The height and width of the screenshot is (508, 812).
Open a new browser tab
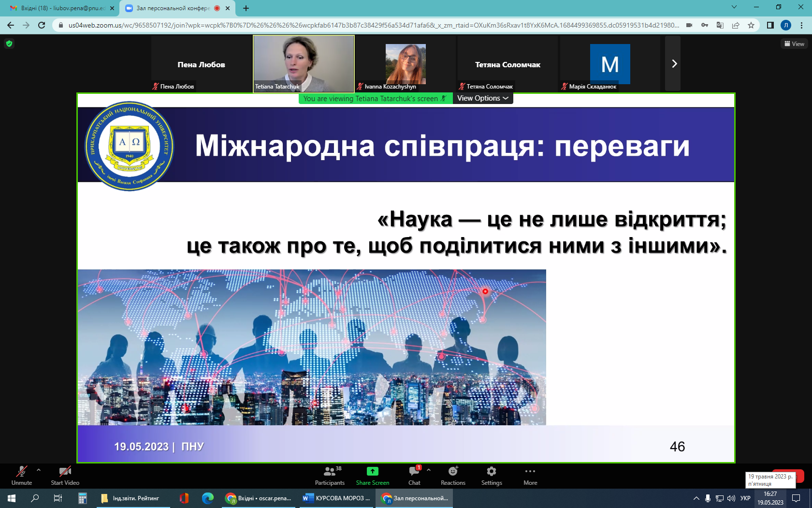pos(246,8)
